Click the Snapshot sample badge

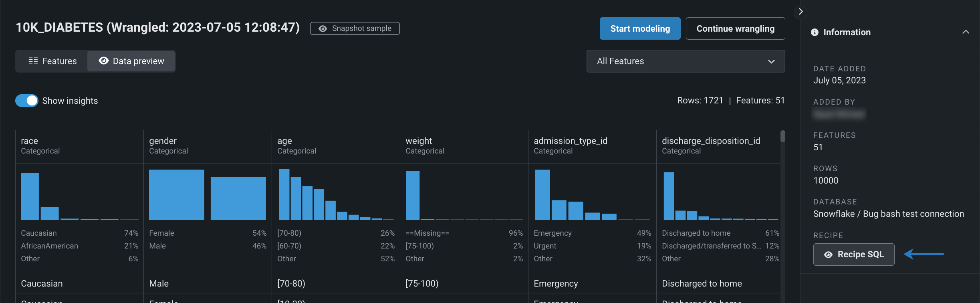click(x=355, y=28)
